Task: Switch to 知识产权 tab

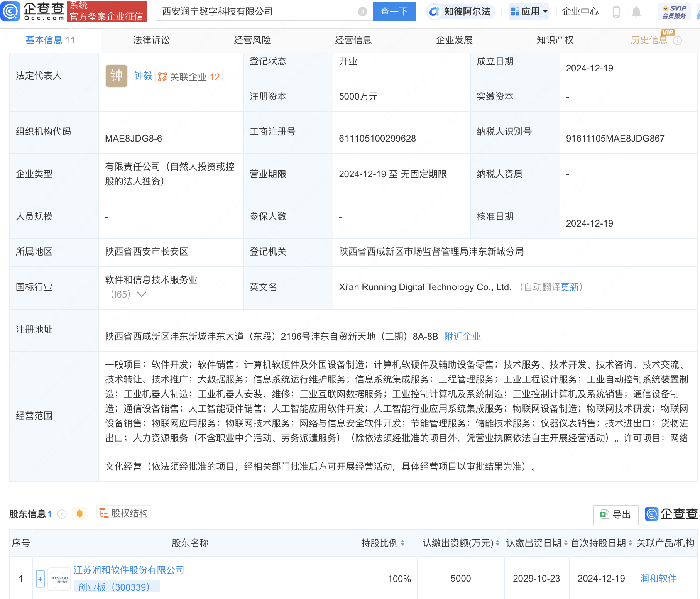Action: coord(555,40)
